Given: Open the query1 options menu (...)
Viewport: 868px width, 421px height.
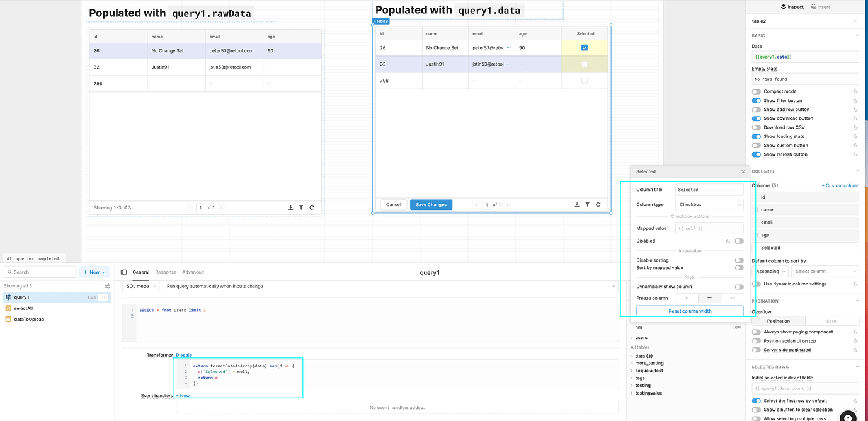Looking at the screenshot, I should point(103,297).
